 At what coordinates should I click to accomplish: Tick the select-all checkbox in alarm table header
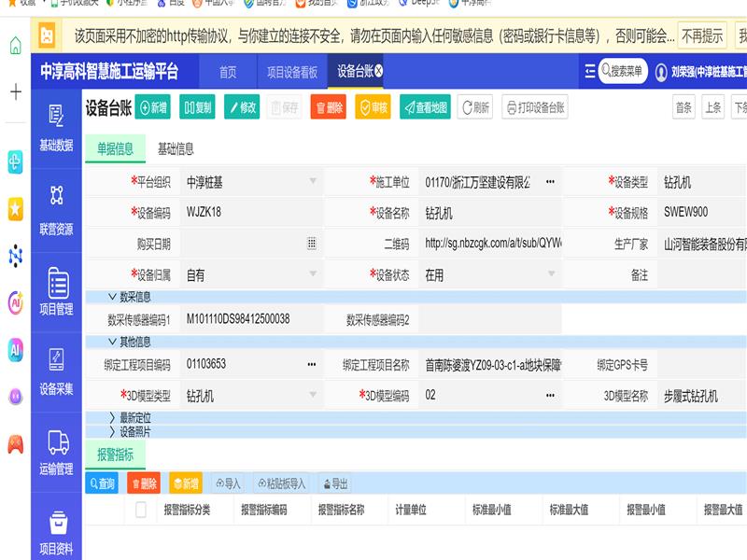141,510
